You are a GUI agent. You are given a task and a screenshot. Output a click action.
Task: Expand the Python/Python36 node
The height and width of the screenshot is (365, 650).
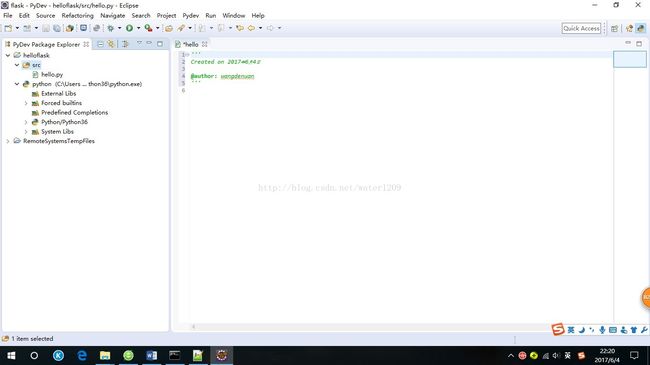pos(26,122)
